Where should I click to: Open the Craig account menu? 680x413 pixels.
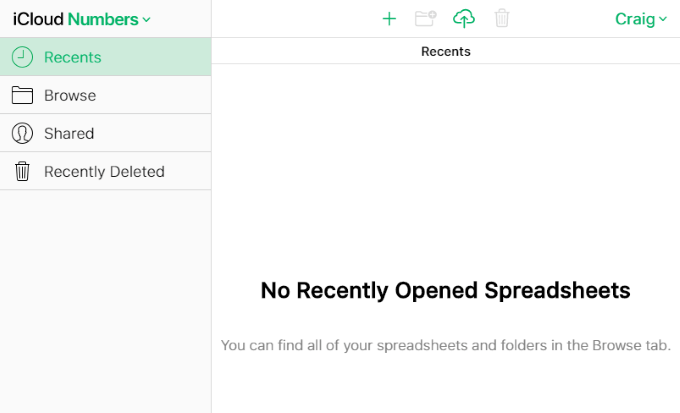(641, 19)
